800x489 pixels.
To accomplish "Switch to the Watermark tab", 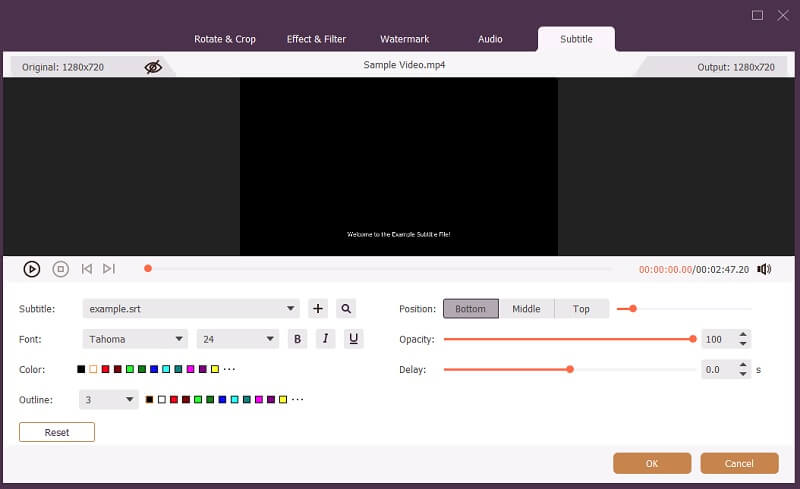I will coord(404,39).
